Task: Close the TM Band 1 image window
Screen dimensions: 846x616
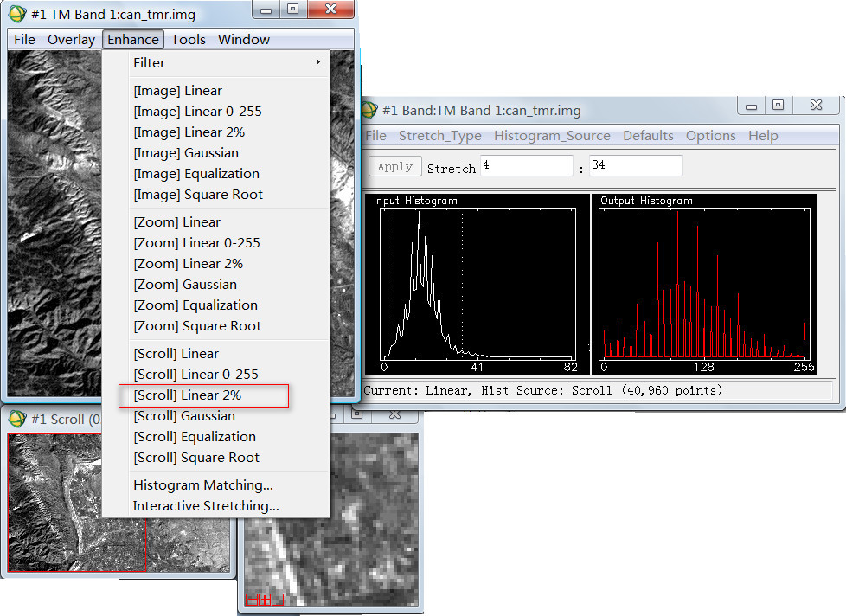Action: (330, 10)
